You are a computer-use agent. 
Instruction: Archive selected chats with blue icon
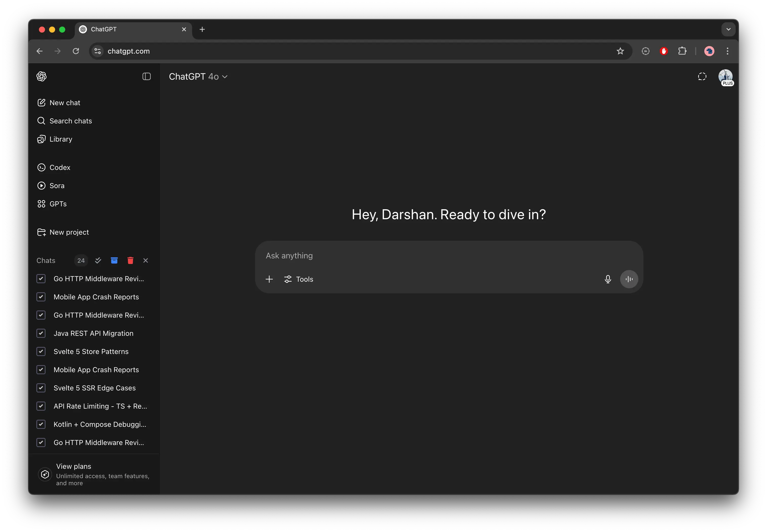[114, 260]
